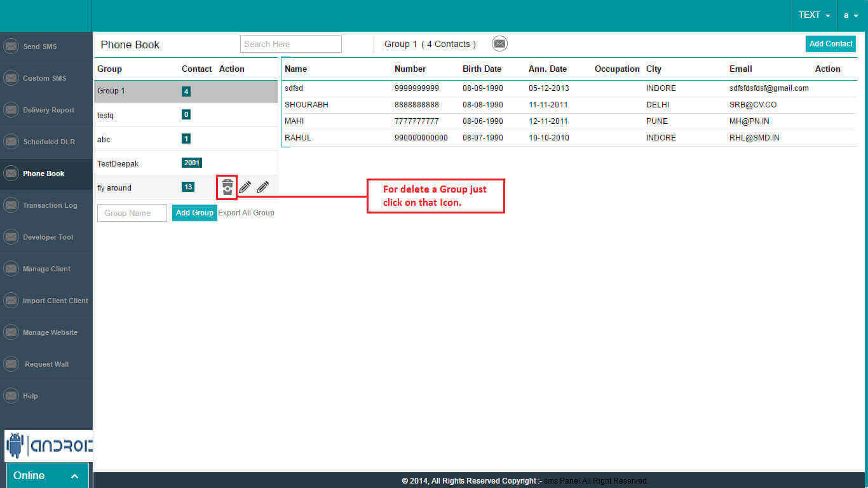The width and height of the screenshot is (868, 488).
Task: Open Transaction Log from sidebar
Action: (50, 205)
